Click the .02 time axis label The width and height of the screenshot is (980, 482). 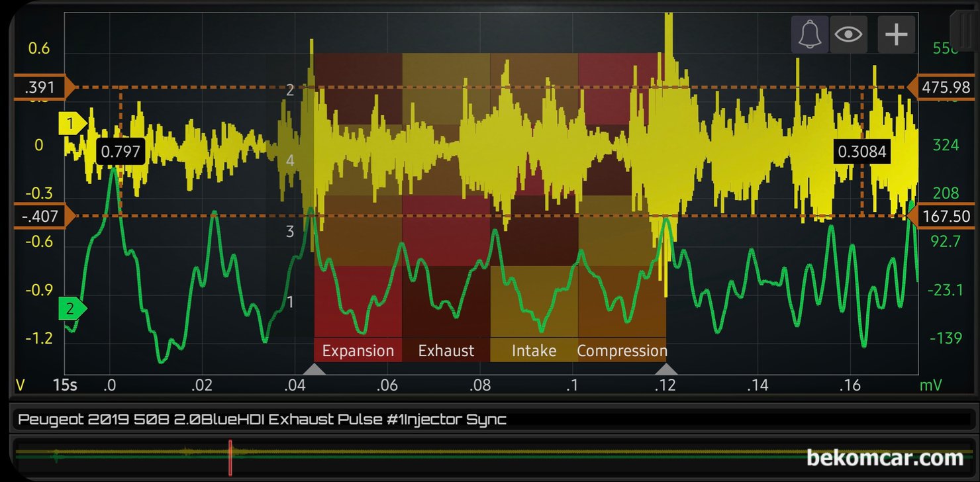tap(203, 385)
